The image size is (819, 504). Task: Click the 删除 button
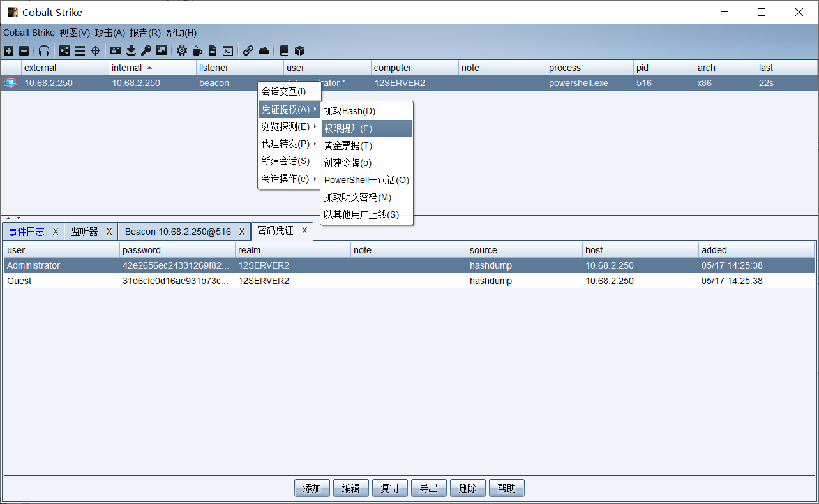click(x=468, y=488)
